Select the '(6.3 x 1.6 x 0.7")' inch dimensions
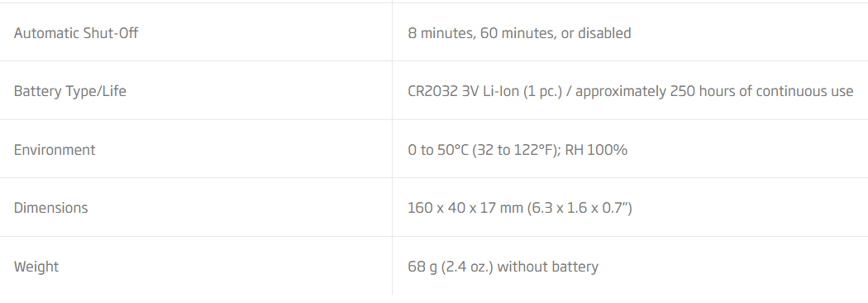The height and width of the screenshot is (303, 868). click(x=579, y=209)
